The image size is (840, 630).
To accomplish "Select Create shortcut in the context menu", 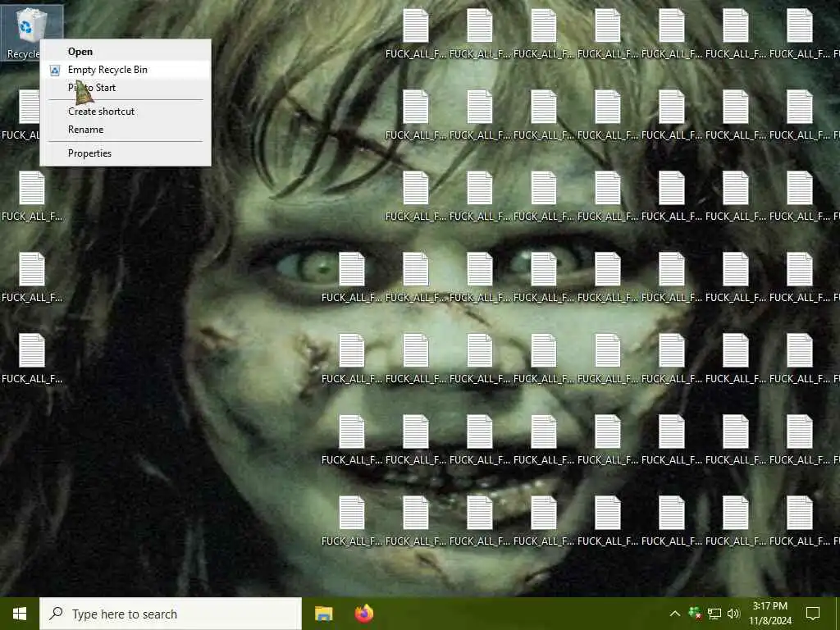I will click(126, 112).
